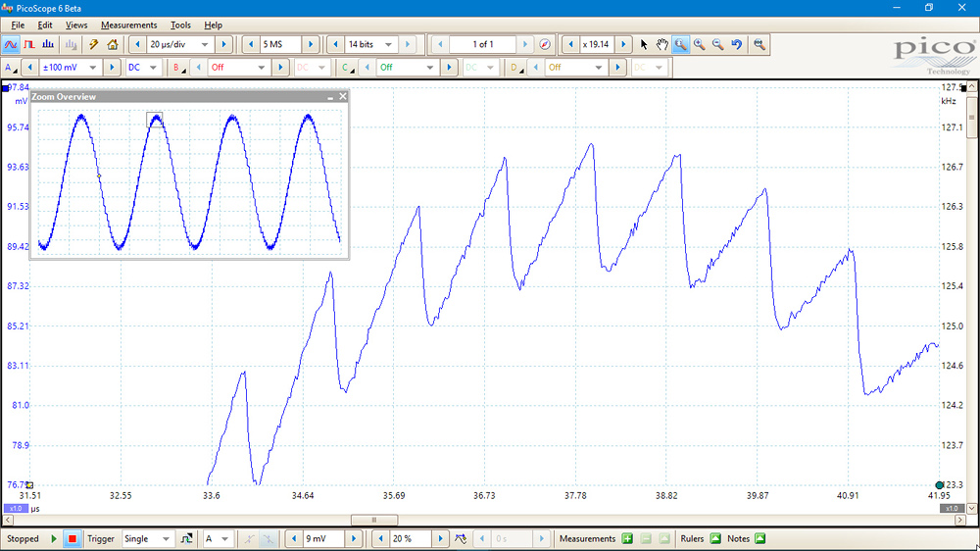This screenshot has height=551, width=980.
Task: Increase the 9 mV trigger threshold
Action: click(354, 538)
